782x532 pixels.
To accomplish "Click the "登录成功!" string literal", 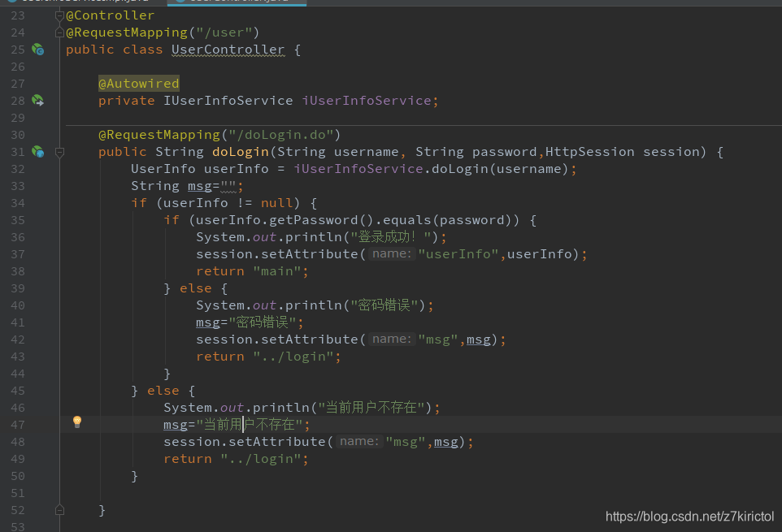I will (391, 237).
